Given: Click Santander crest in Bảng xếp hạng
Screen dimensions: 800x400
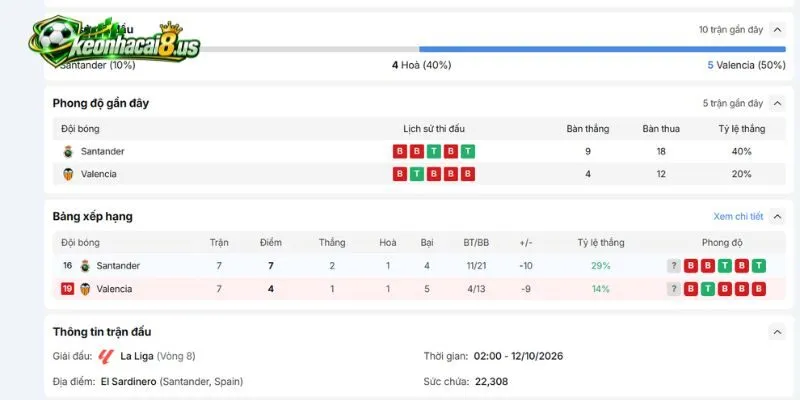Looking at the screenshot, I should [85, 266].
